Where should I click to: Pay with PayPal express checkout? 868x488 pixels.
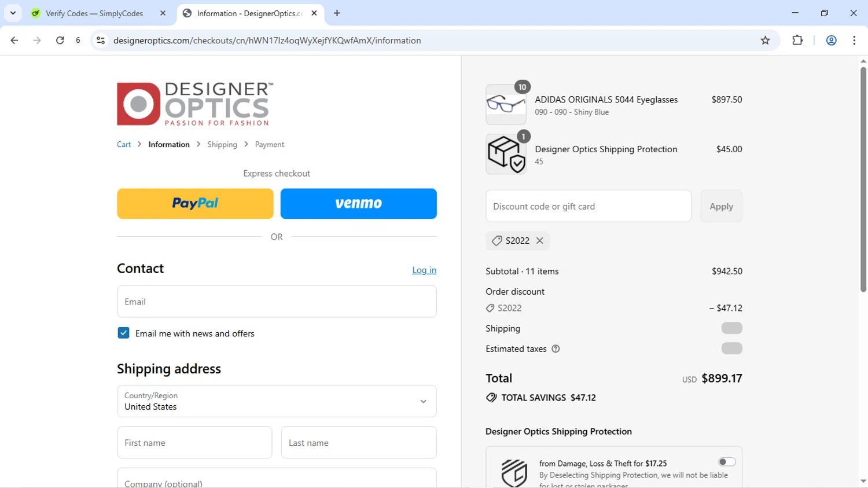195,203
